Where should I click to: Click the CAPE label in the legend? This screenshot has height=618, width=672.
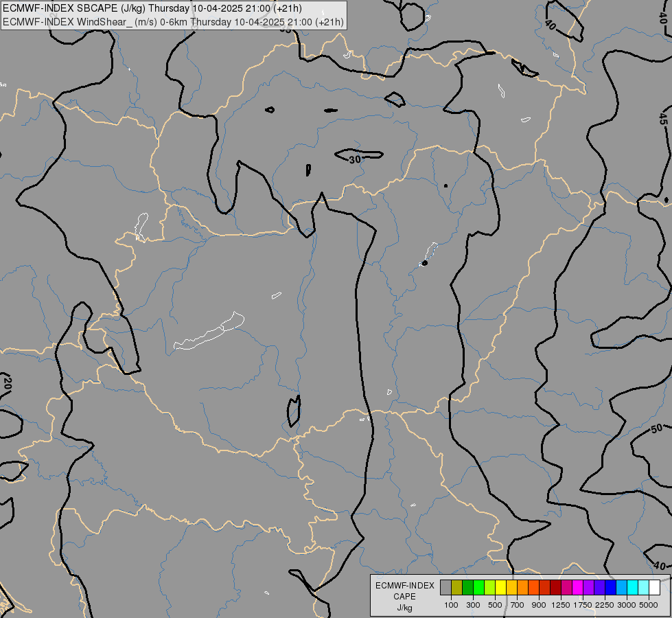(x=404, y=597)
